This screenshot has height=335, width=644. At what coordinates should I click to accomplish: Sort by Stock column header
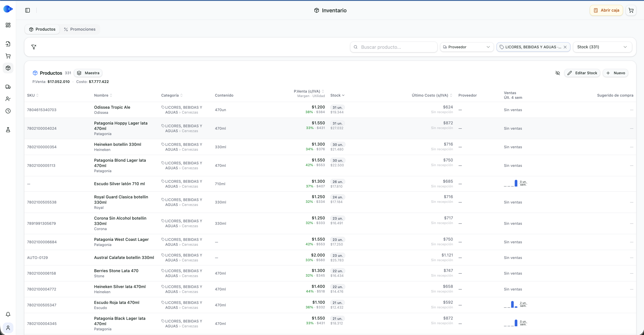pos(337,95)
